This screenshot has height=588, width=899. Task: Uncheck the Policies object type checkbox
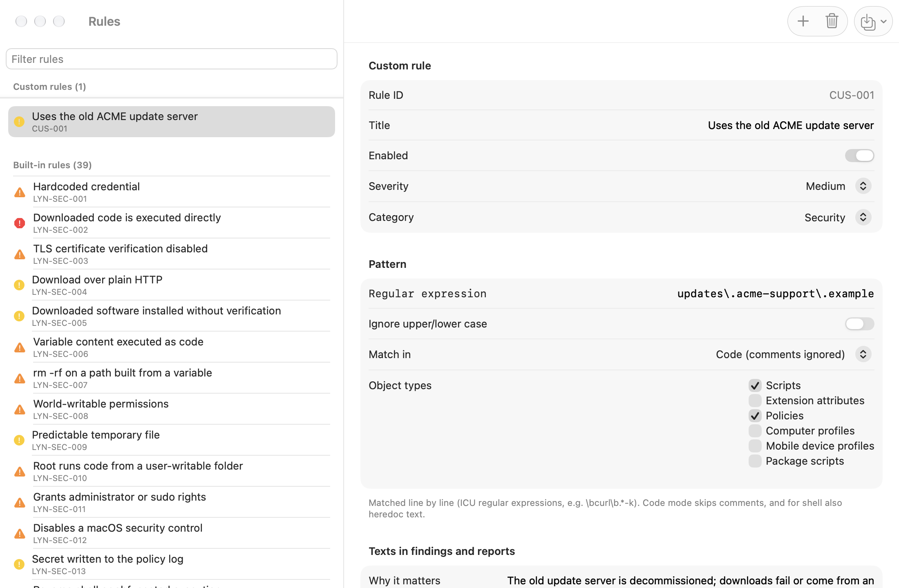point(755,416)
